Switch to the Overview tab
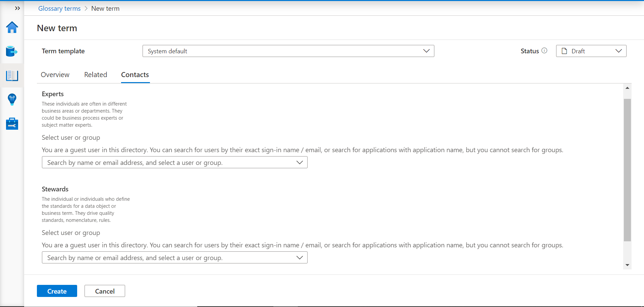 55,75
